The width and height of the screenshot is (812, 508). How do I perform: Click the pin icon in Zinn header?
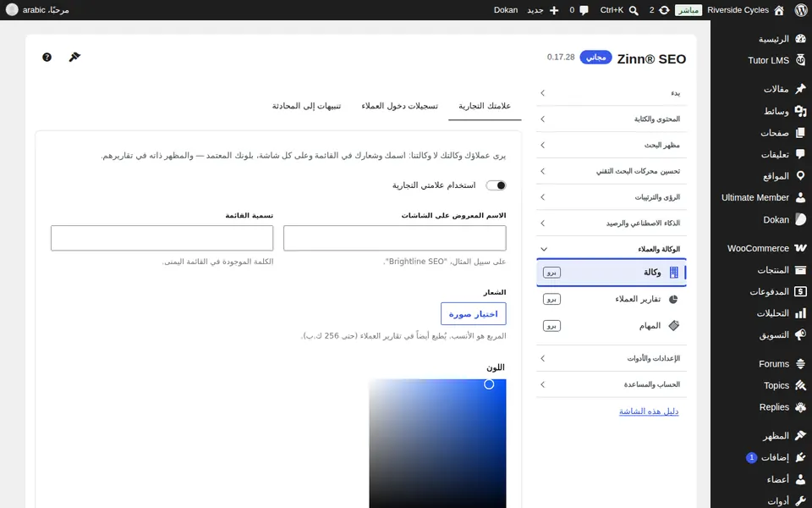(74, 57)
